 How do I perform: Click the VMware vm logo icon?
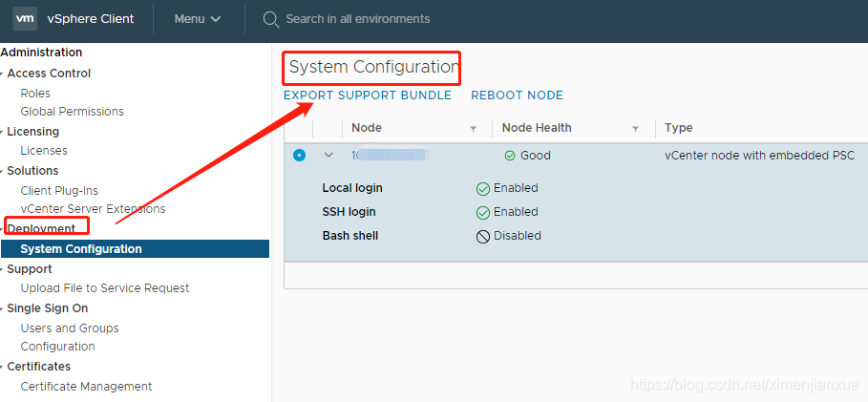[25, 19]
